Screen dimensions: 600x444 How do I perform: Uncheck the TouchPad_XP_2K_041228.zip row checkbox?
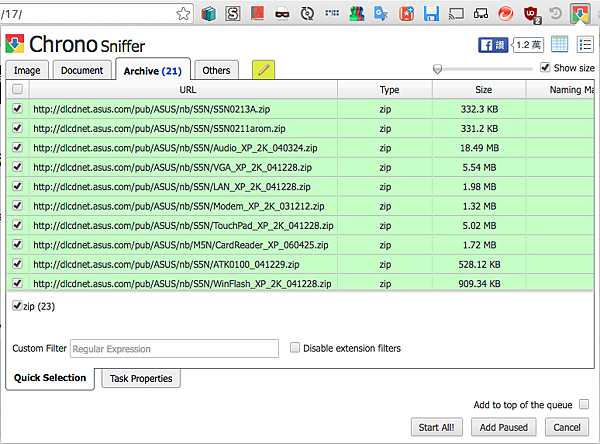(17, 225)
